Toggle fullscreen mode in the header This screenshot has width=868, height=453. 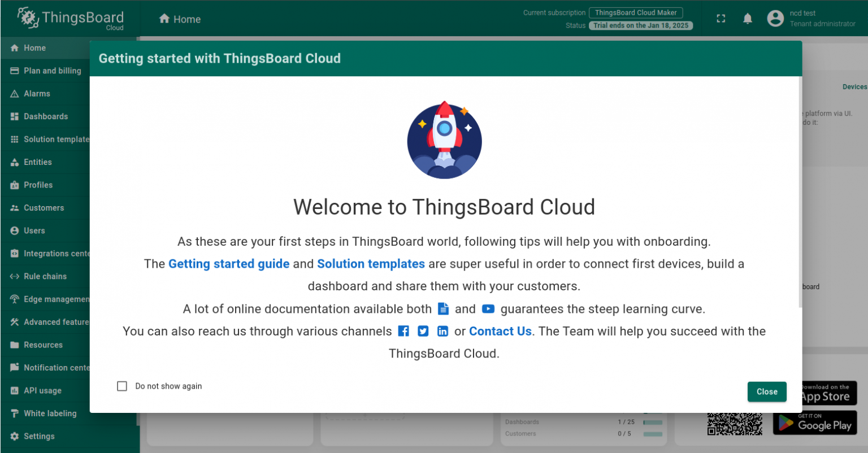(x=721, y=18)
